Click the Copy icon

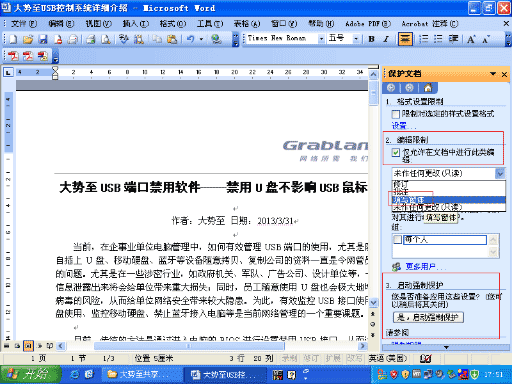(x=157, y=39)
